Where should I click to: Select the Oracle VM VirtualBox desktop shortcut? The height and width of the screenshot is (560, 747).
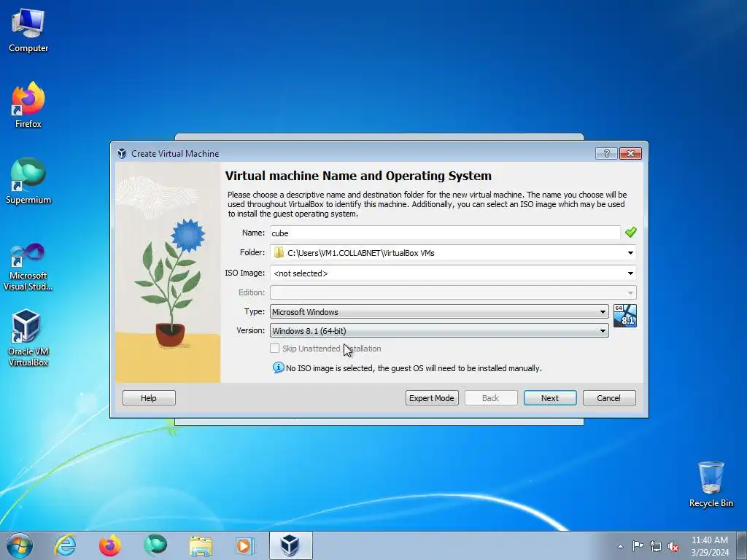click(28, 338)
